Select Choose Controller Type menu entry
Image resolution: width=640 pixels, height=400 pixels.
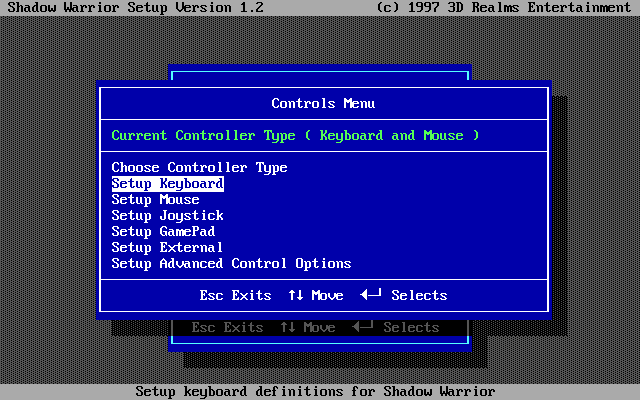click(x=199, y=168)
